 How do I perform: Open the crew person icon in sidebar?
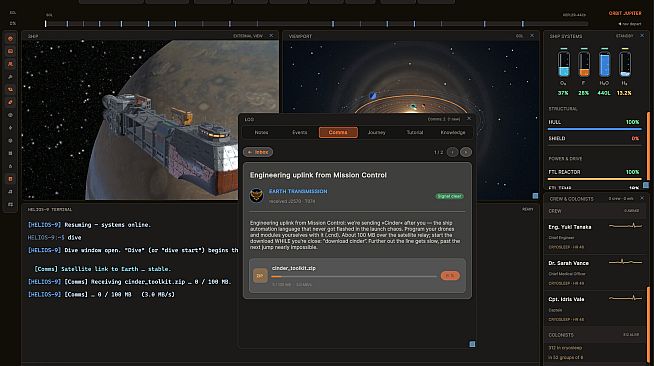click(10, 64)
